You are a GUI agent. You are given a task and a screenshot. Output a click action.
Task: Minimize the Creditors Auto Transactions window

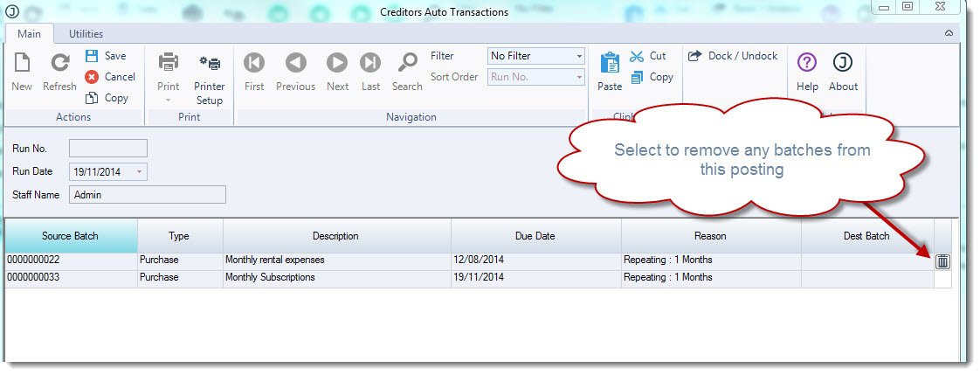(x=884, y=7)
